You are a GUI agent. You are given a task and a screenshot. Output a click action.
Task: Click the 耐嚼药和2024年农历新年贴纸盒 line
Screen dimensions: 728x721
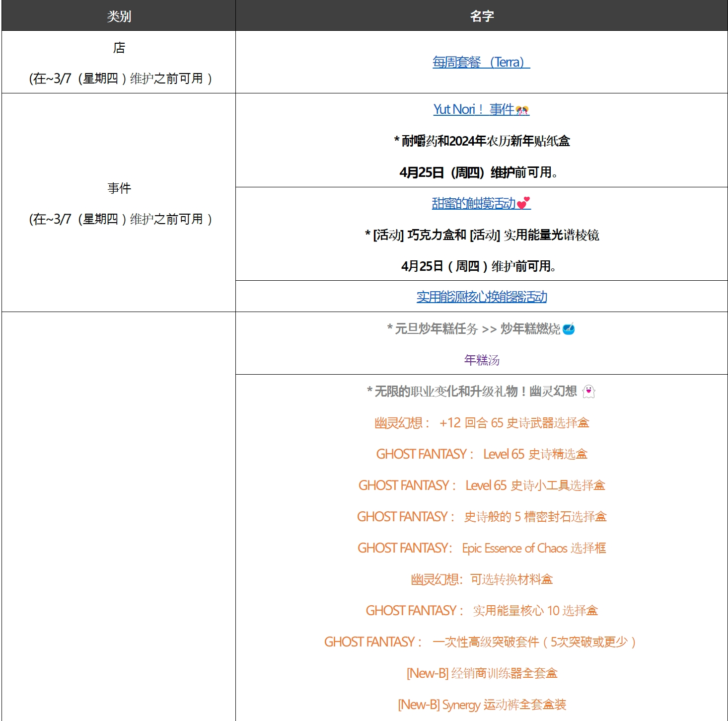(482, 141)
